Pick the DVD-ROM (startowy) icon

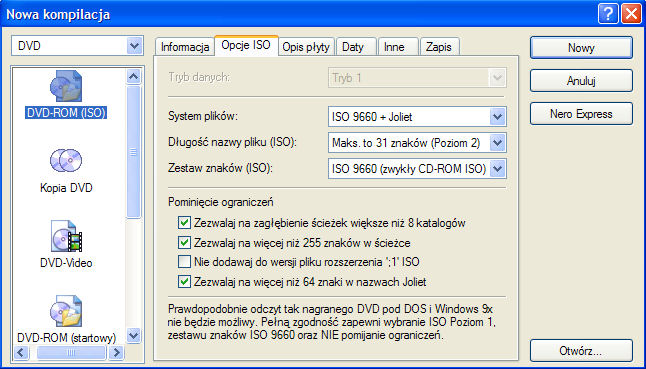[x=66, y=311]
